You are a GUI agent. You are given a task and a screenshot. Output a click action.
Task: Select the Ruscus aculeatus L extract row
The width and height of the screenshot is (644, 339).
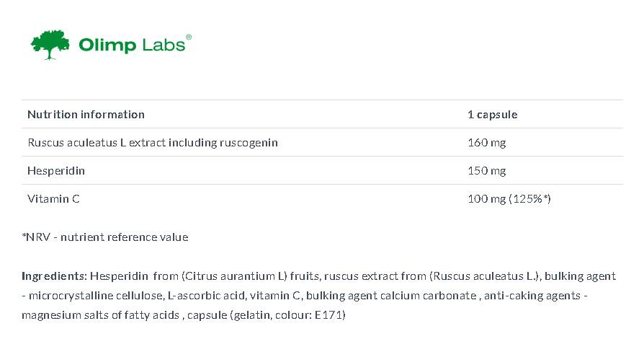[x=152, y=142]
